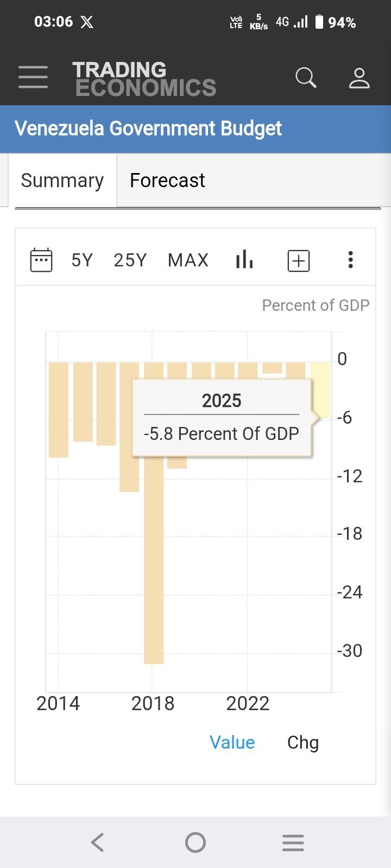Tap the Trading Economics logo
Image resolution: width=391 pixels, height=868 pixels.
pos(144,79)
